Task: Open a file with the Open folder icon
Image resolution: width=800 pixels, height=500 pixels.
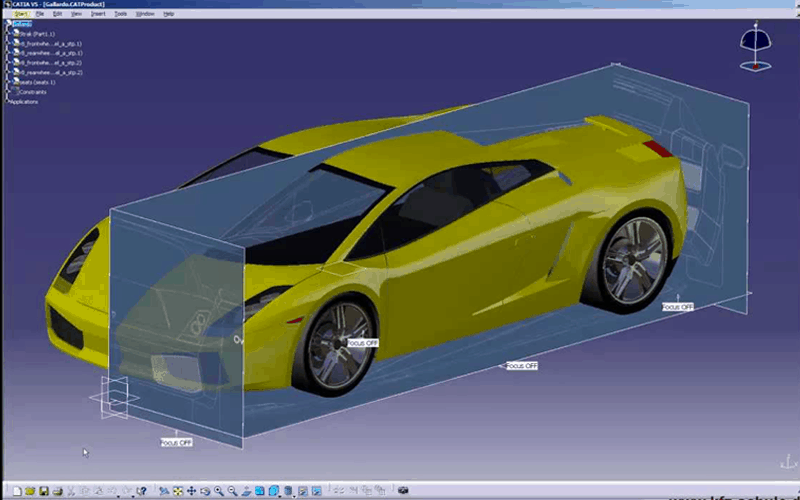Action: 30,491
